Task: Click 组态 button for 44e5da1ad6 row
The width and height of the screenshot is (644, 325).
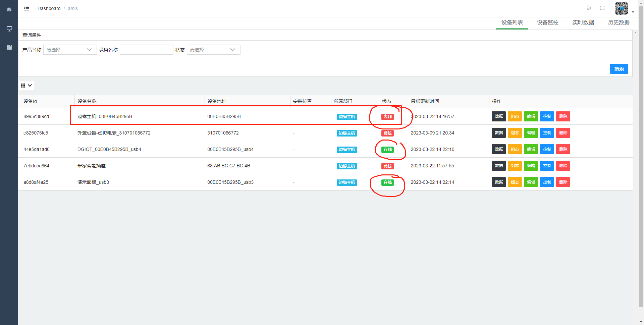Action: tap(515, 149)
